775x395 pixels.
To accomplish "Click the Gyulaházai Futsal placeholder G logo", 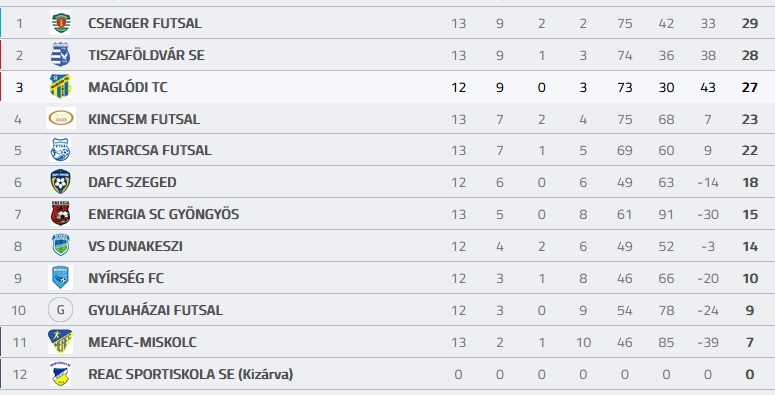I will (x=60, y=309).
